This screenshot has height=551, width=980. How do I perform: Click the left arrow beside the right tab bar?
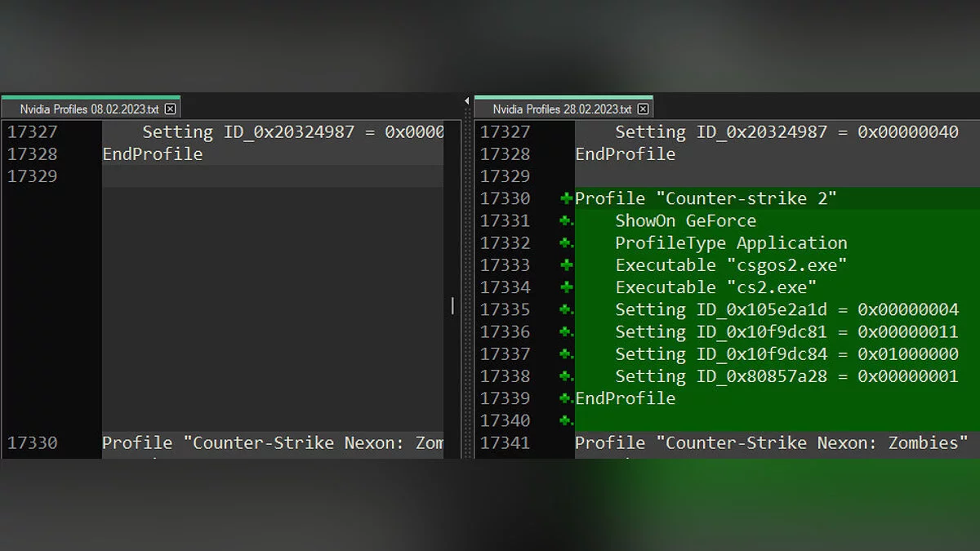[x=466, y=101]
